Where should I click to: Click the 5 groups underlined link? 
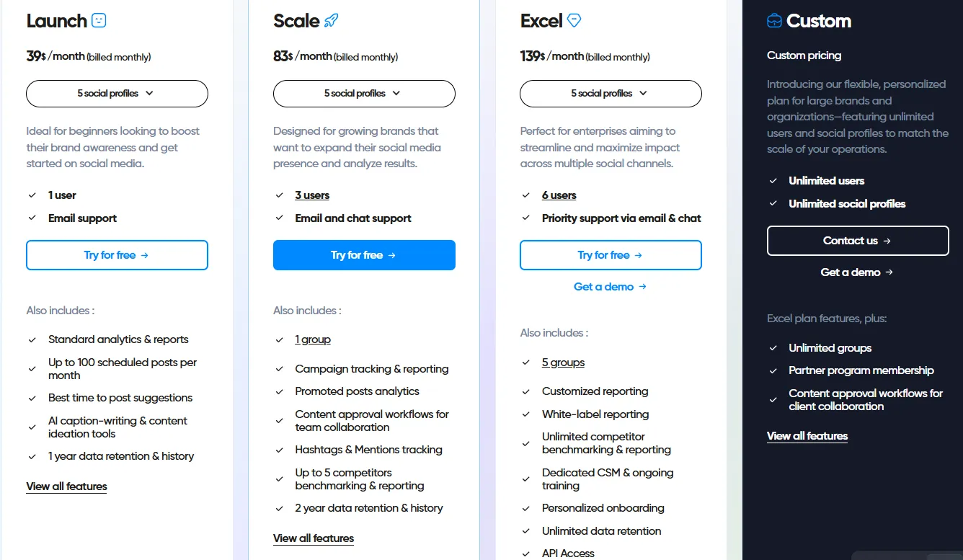[x=563, y=363]
